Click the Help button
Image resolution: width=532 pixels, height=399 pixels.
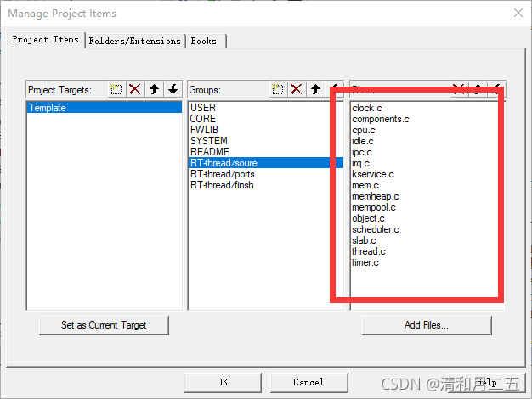click(x=487, y=382)
